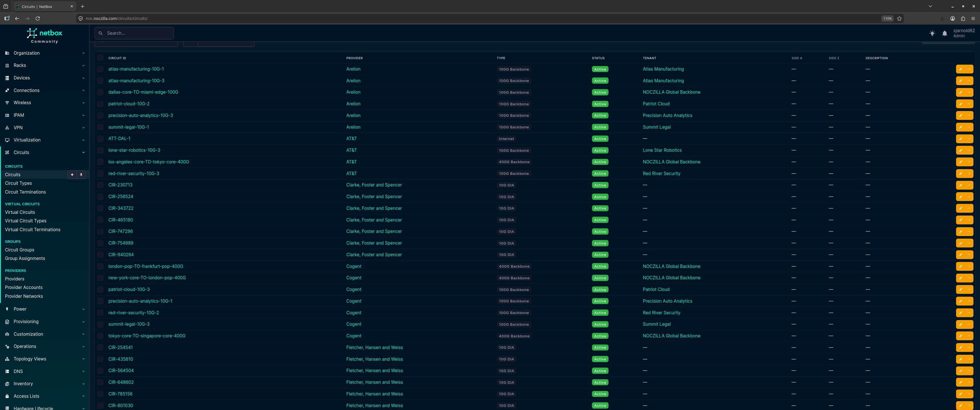
Task: Go to Virtual Circuits in the sidebar
Action: (x=20, y=212)
